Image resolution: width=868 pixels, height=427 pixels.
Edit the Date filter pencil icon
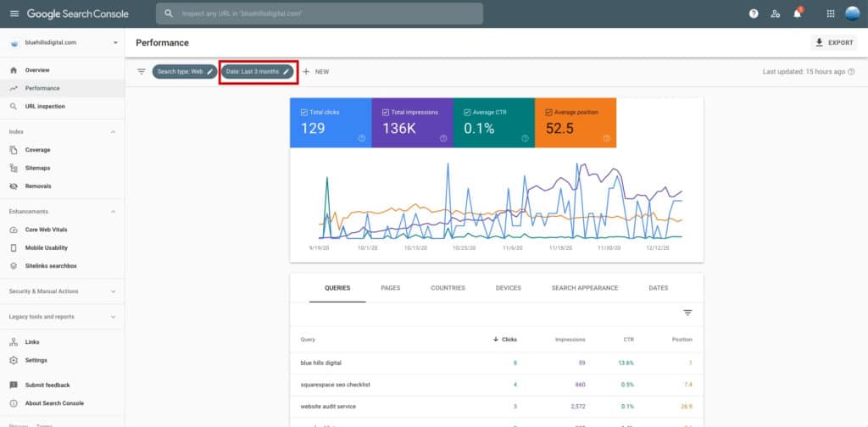[287, 71]
